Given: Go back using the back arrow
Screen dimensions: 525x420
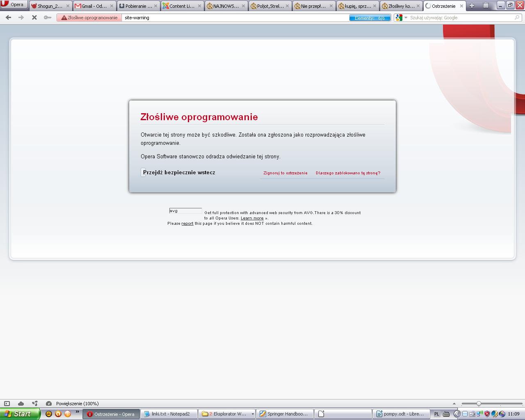Looking at the screenshot, I should pos(9,18).
